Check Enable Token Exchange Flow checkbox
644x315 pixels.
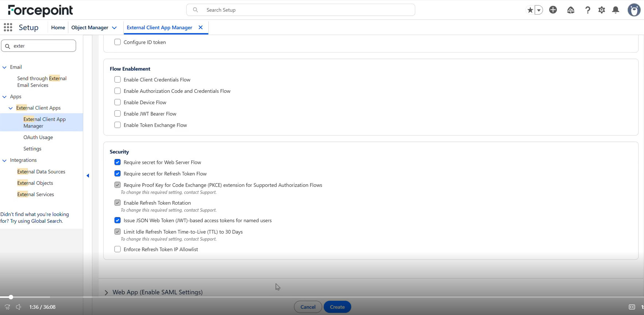[x=117, y=125]
